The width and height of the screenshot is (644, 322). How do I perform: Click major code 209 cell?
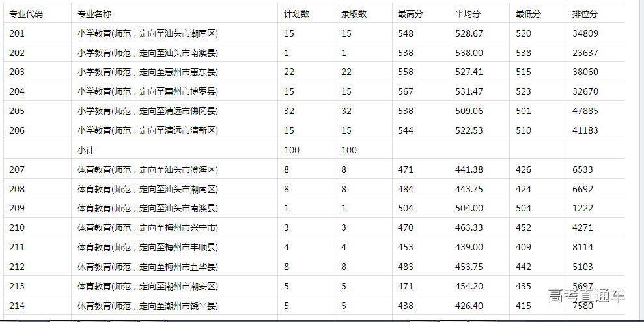tap(17, 209)
